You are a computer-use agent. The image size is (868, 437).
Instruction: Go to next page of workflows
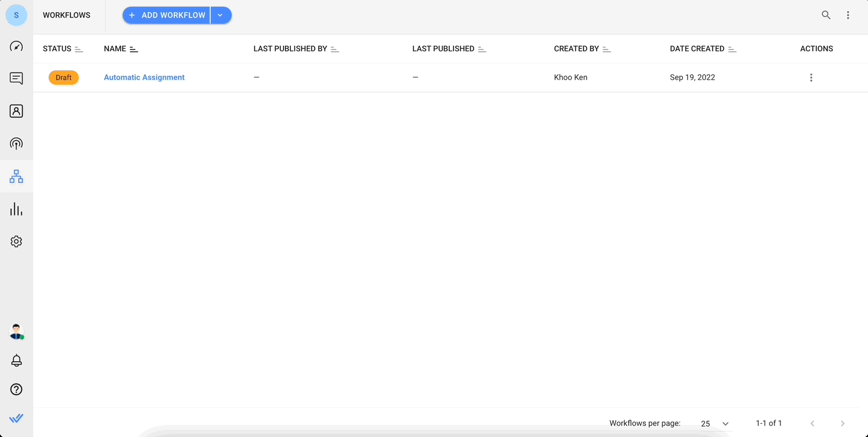pyautogui.click(x=843, y=424)
